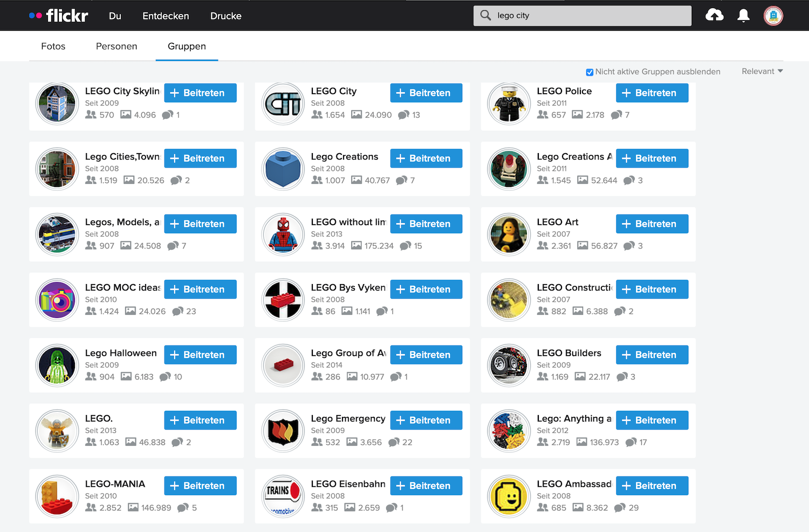
Task: Open the Relevant sort dropdown
Action: pos(762,71)
